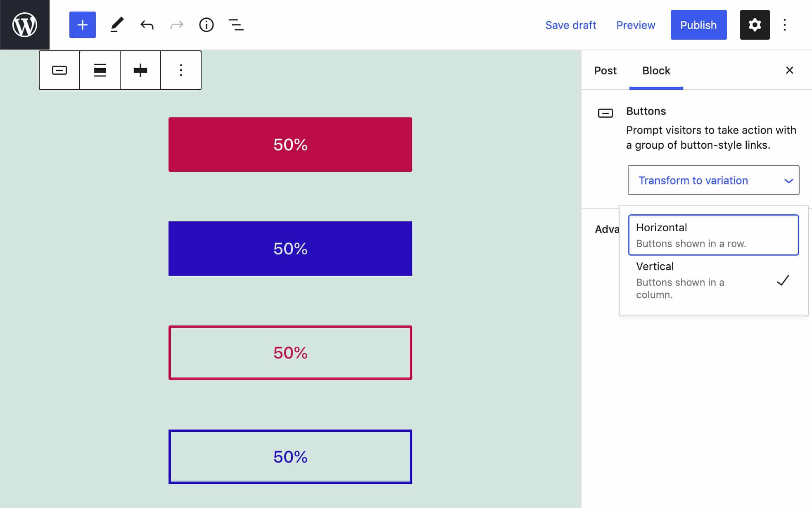
Task: Open the block inserter plus button
Action: [x=82, y=25]
